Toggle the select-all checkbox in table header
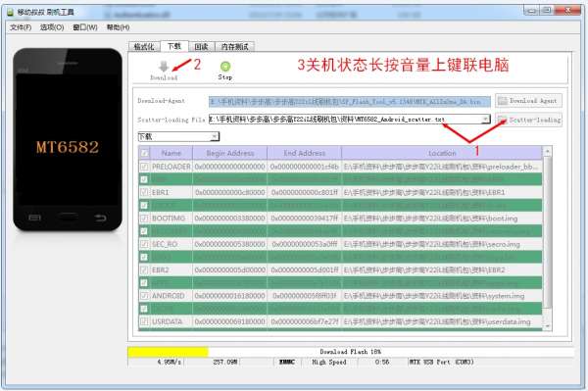 tap(144, 153)
